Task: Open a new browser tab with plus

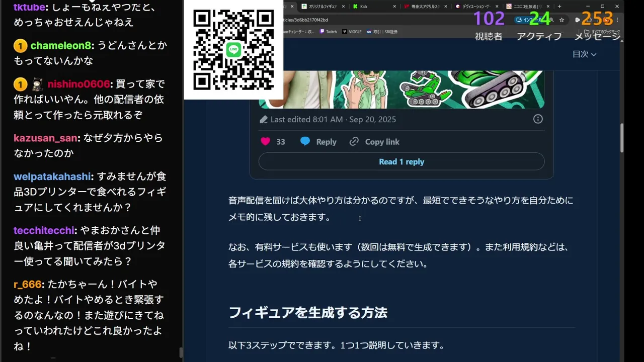Action: click(559, 7)
